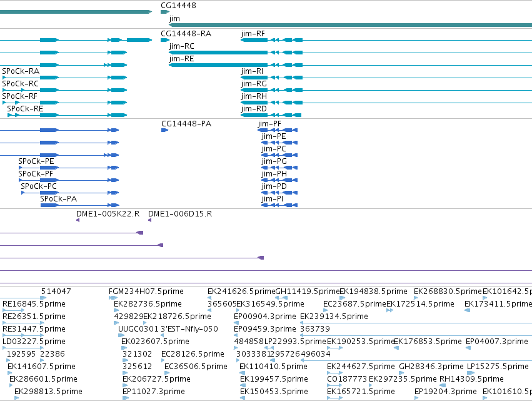Click the SPoCk-RE transcript label
The width and height of the screenshot is (532, 401).
[25, 109]
